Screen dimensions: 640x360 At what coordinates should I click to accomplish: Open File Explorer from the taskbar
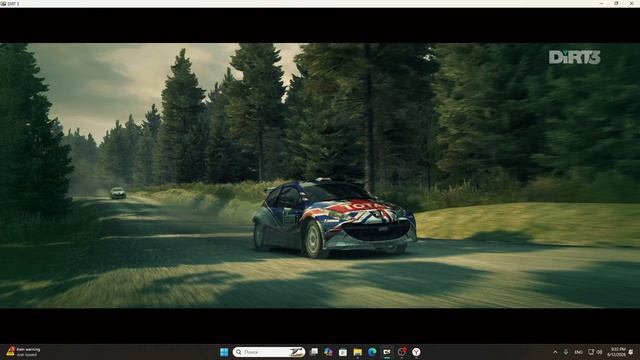click(x=358, y=352)
